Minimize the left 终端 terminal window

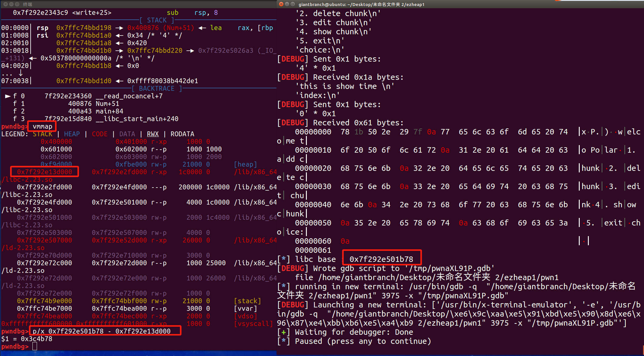point(11,4)
